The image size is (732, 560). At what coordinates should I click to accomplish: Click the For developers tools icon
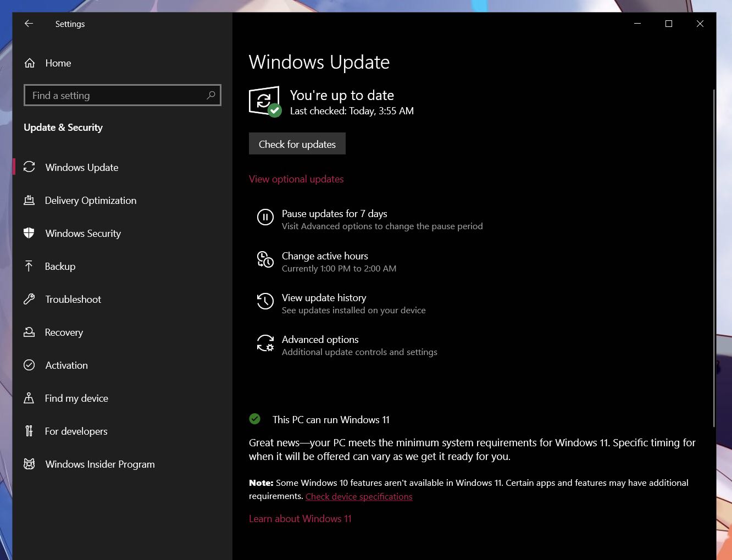[29, 431]
